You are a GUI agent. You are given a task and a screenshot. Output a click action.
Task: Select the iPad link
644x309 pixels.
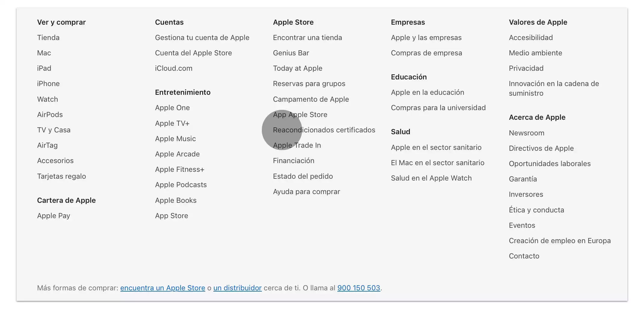[x=44, y=68]
